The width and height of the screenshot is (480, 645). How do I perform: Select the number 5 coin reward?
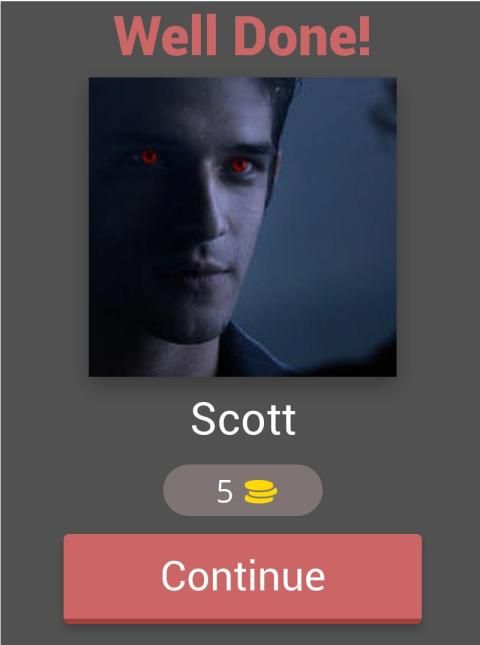click(x=225, y=492)
